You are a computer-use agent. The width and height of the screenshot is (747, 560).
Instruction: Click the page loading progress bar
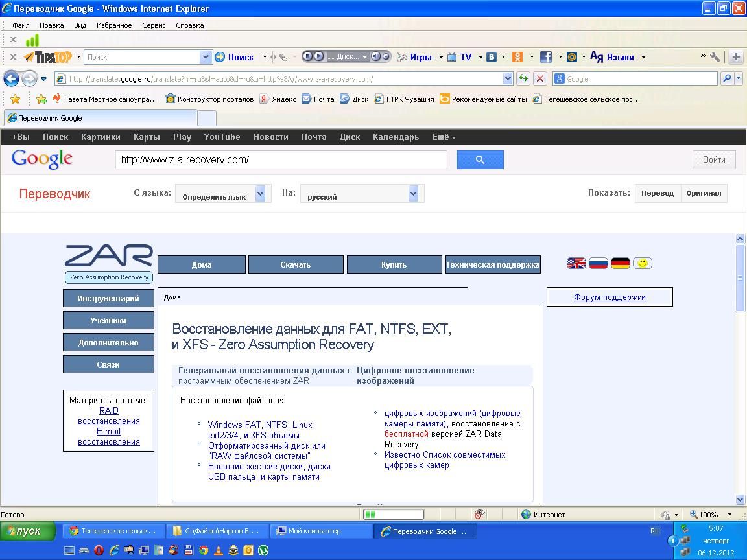coord(394,514)
